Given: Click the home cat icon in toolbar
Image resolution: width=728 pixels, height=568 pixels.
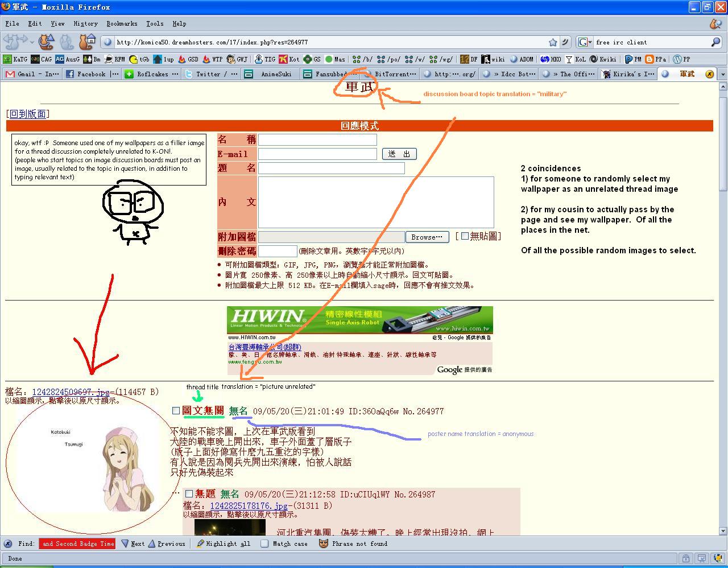Looking at the screenshot, I should (x=86, y=42).
